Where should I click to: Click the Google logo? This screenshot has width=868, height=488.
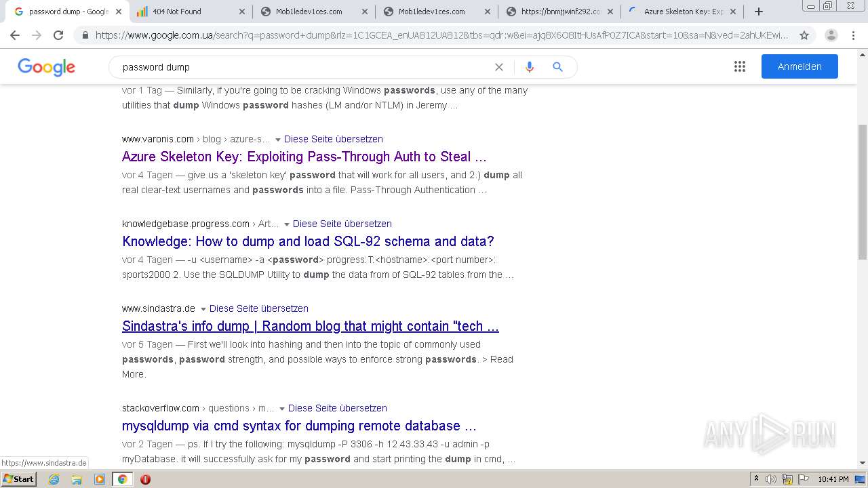[46, 67]
